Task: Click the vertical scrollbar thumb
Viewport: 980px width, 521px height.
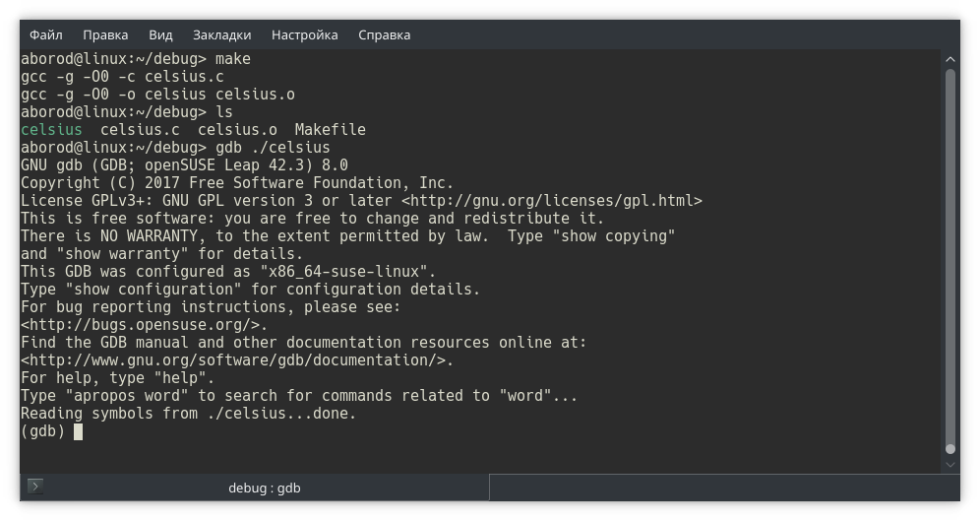Action: coord(950,256)
